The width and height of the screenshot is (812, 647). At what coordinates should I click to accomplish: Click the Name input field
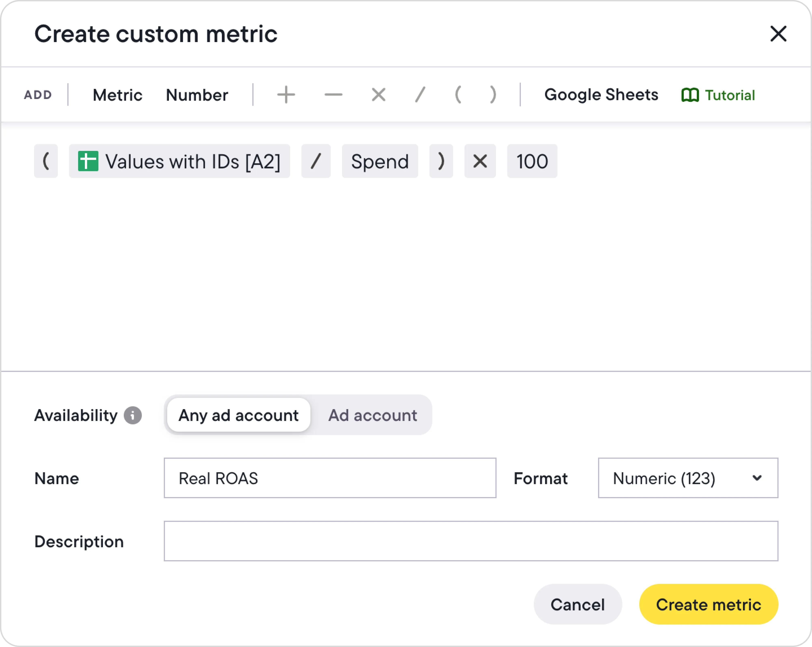(330, 478)
